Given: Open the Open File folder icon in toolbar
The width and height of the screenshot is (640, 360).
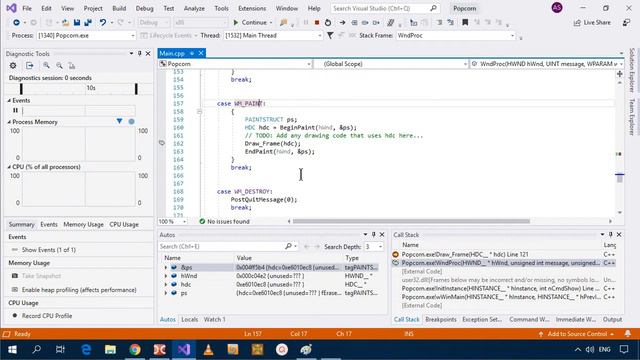Looking at the screenshot, I should click(x=65, y=23).
